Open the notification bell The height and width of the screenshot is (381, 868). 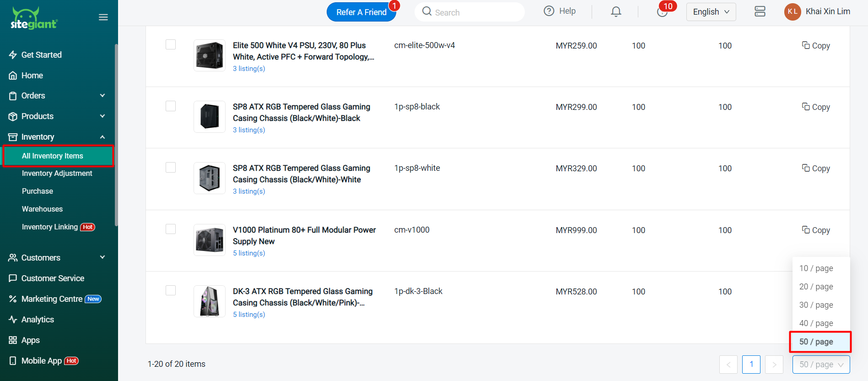[616, 11]
